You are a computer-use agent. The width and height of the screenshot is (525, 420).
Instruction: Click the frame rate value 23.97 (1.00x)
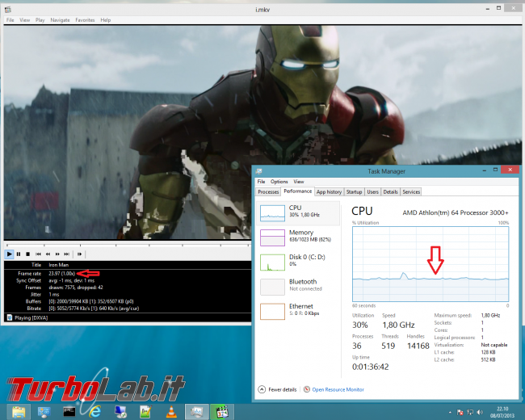(62, 274)
